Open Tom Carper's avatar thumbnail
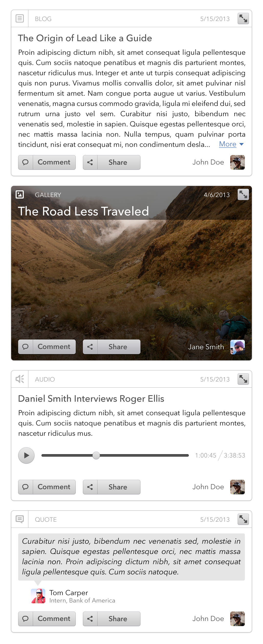The height and width of the screenshot is (644, 263). 38,596
